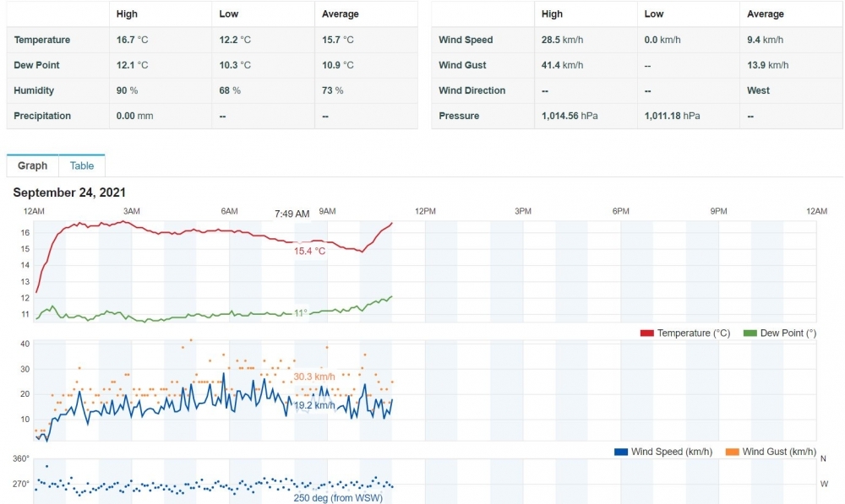Click the Temperature row label in summary table
845x504 pixels.
[x=42, y=40]
